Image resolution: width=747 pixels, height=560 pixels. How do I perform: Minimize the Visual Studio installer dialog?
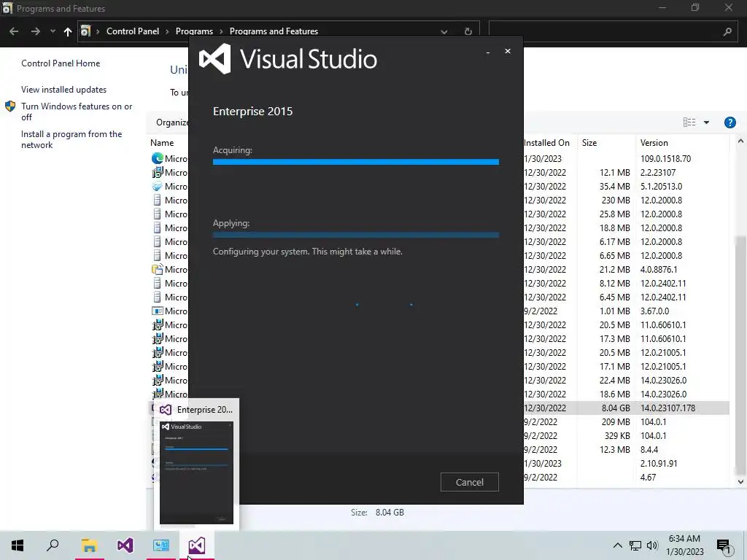pyautogui.click(x=488, y=52)
